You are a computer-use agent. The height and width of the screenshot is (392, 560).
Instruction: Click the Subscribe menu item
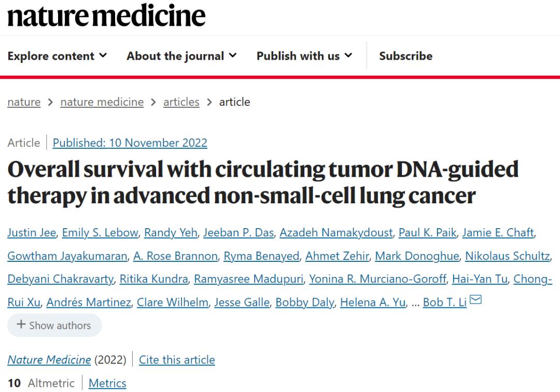pyautogui.click(x=405, y=56)
